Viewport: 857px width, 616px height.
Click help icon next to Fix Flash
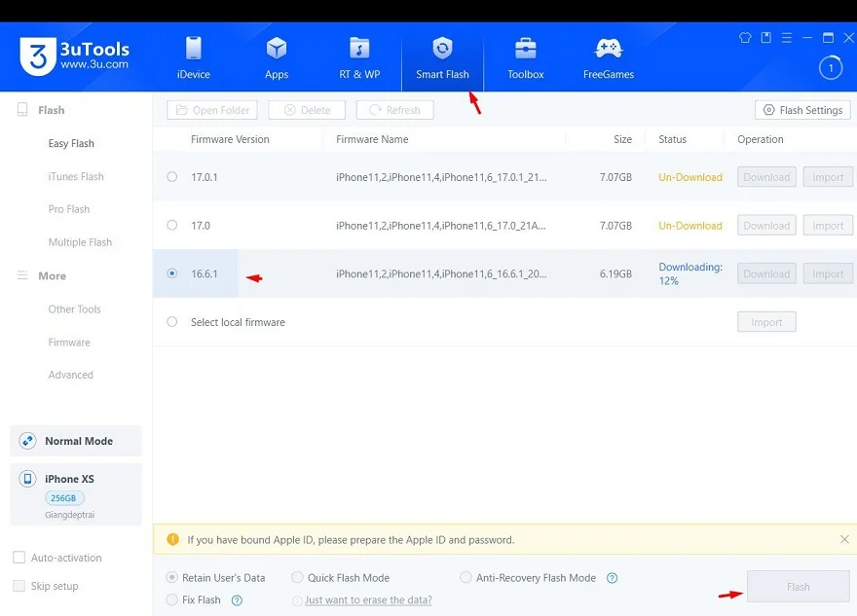tap(237, 600)
